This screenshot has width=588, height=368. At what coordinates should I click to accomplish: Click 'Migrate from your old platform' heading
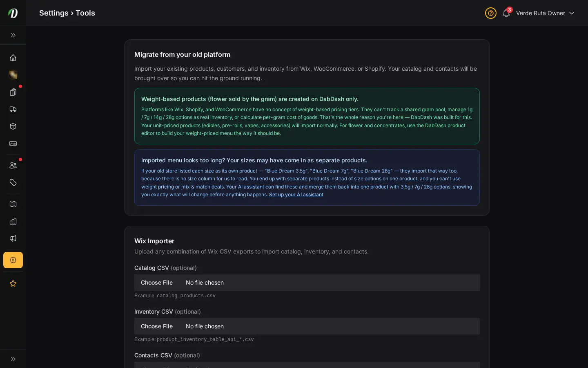[x=182, y=54]
